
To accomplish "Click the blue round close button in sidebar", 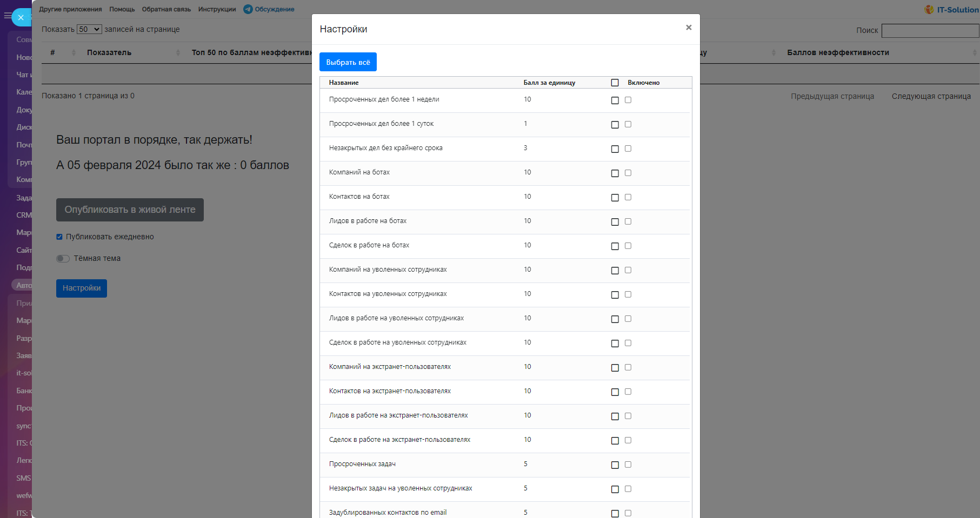I will (21, 17).
